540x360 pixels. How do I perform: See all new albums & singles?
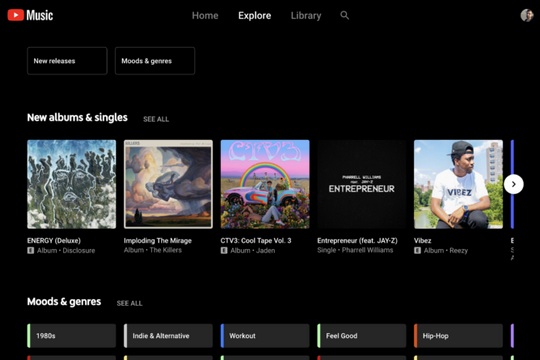pyautogui.click(x=156, y=119)
